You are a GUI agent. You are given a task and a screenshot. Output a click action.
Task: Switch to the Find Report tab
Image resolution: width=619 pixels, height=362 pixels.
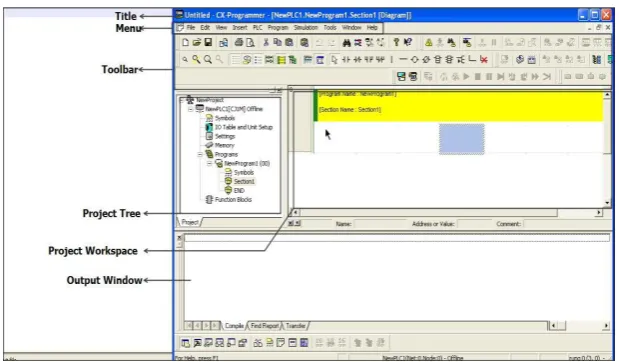click(264, 326)
